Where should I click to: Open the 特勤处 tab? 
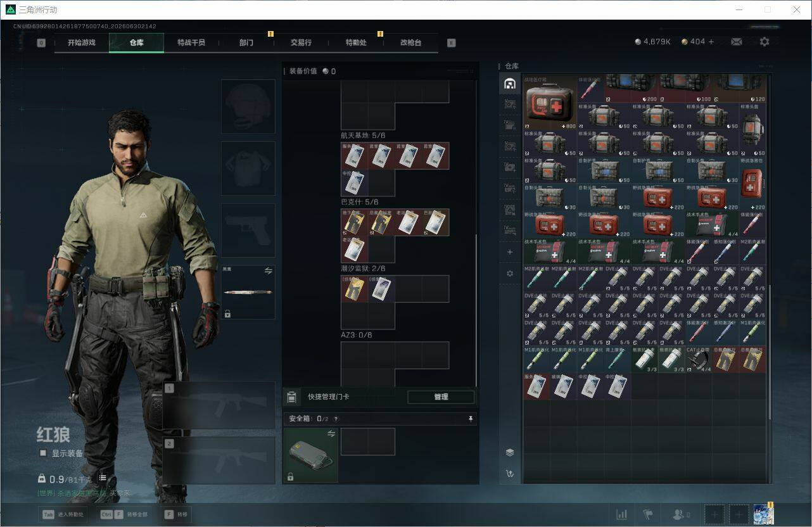tap(356, 42)
